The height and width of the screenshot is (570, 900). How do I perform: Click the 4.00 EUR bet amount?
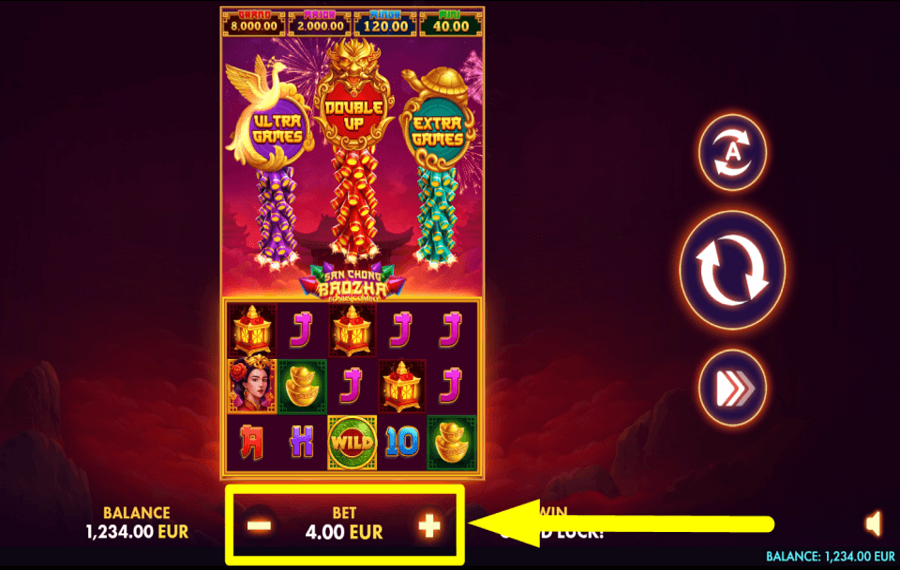coord(344,532)
